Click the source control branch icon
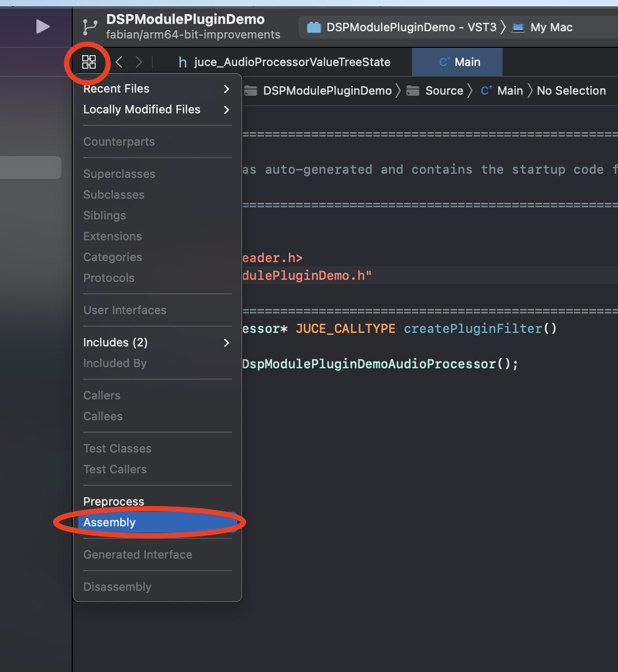Image resolution: width=618 pixels, height=672 pixels. click(90, 27)
